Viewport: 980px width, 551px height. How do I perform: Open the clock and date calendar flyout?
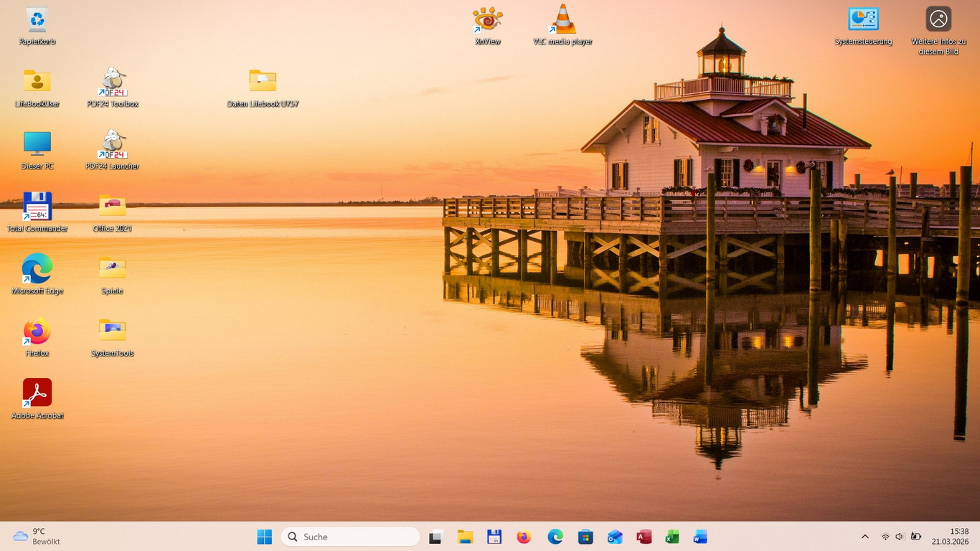click(950, 537)
